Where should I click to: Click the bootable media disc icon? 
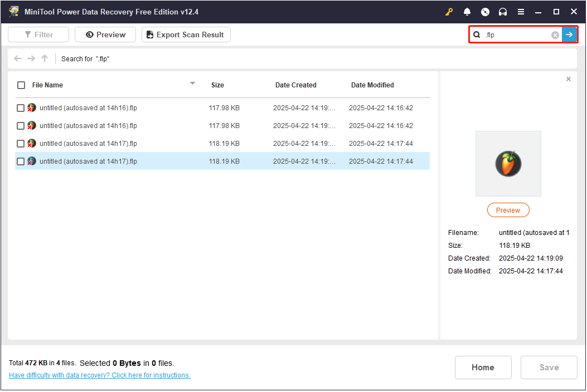tap(485, 12)
